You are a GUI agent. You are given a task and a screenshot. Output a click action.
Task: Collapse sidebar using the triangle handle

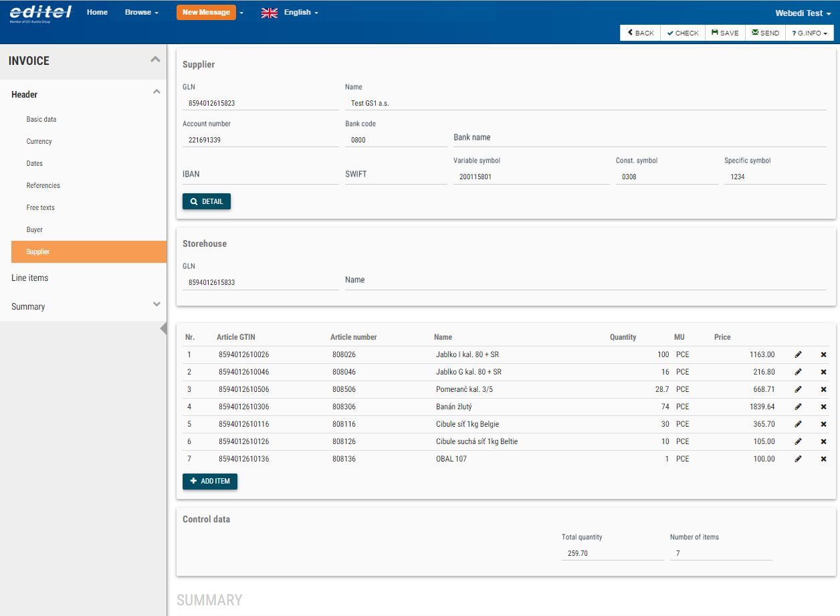tap(163, 328)
